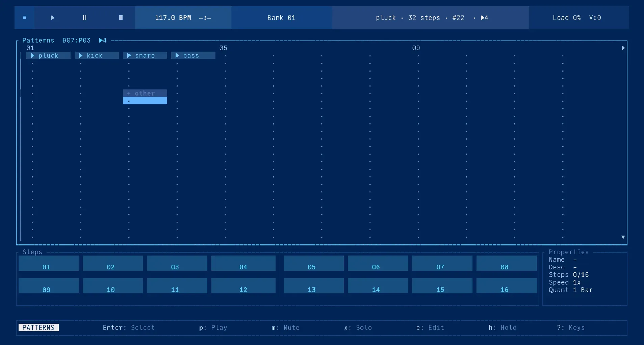Viewport: 644px width, 345px height.
Task: Toggle step 13
Action: pos(314,286)
